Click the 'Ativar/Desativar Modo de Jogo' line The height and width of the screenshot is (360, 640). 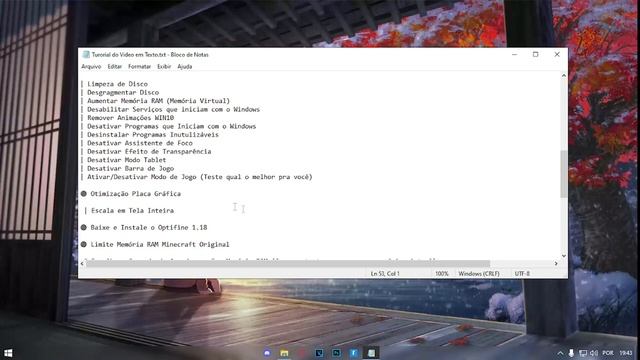click(200, 177)
